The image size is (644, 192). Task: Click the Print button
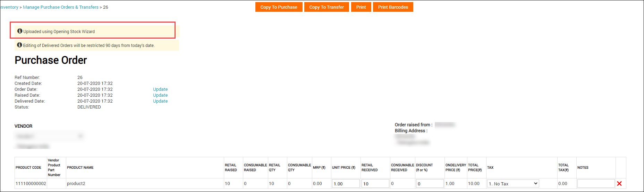(x=361, y=7)
